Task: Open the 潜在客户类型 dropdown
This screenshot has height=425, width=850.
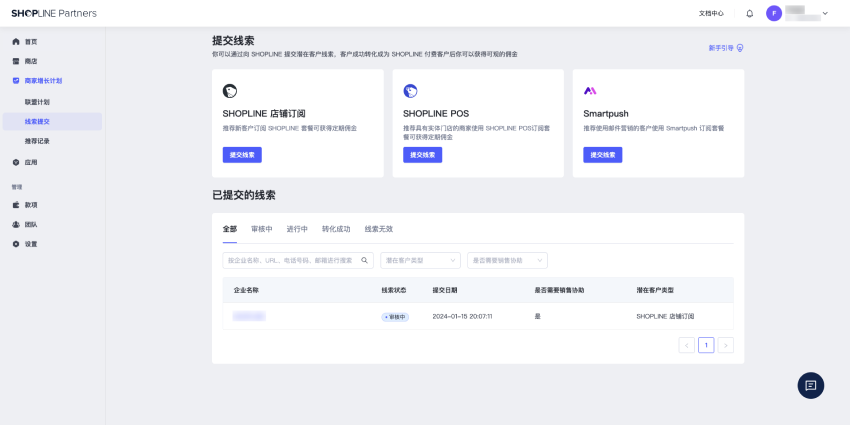Action: 421,260
